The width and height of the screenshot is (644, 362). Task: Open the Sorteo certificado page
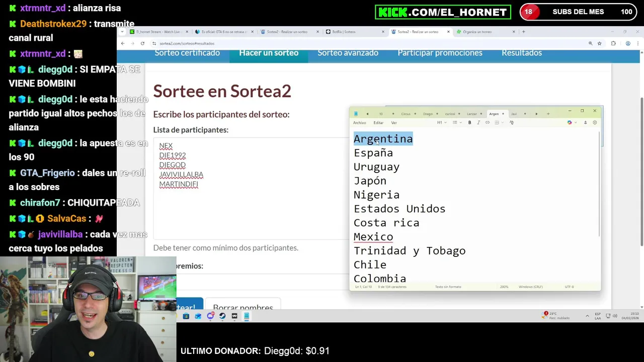pyautogui.click(x=187, y=53)
